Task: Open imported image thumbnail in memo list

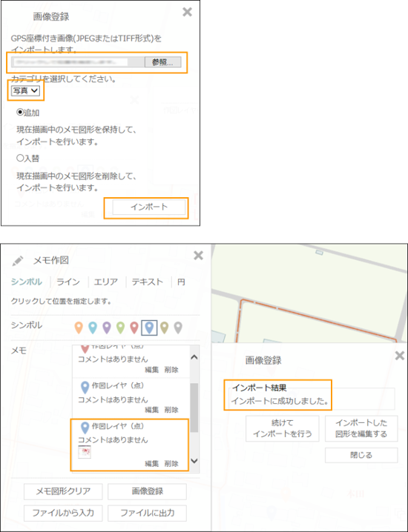Action: pyautogui.click(x=85, y=452)
